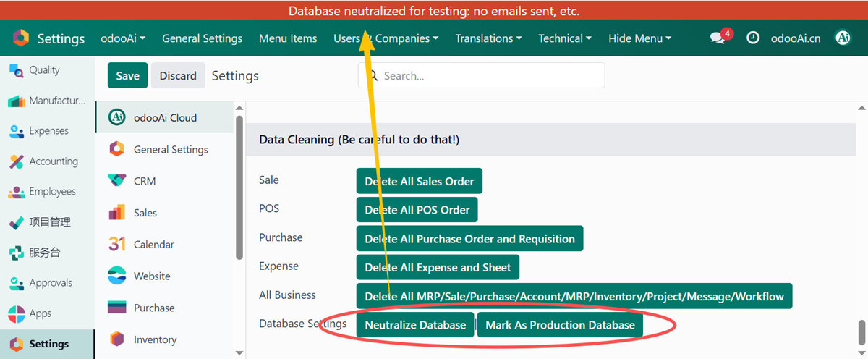
Task: Click the main content scrollbar thumb
Action: [860, 334]
